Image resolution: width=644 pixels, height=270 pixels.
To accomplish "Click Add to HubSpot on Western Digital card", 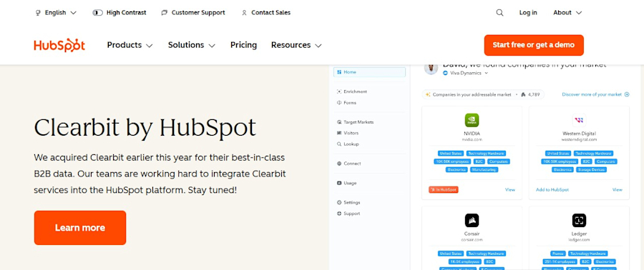I will [552, 190].
